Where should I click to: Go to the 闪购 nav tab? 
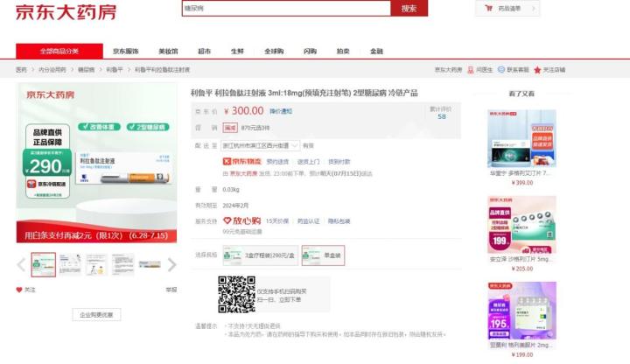pos(310,52)
